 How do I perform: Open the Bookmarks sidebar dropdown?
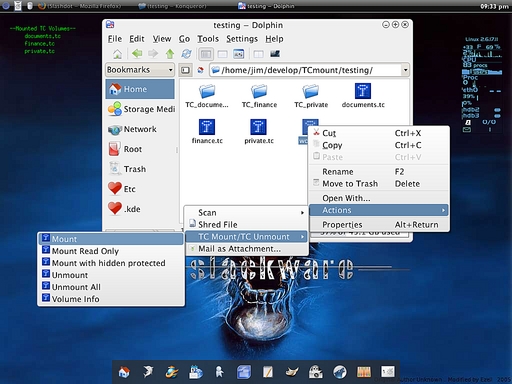click(140, 70)
